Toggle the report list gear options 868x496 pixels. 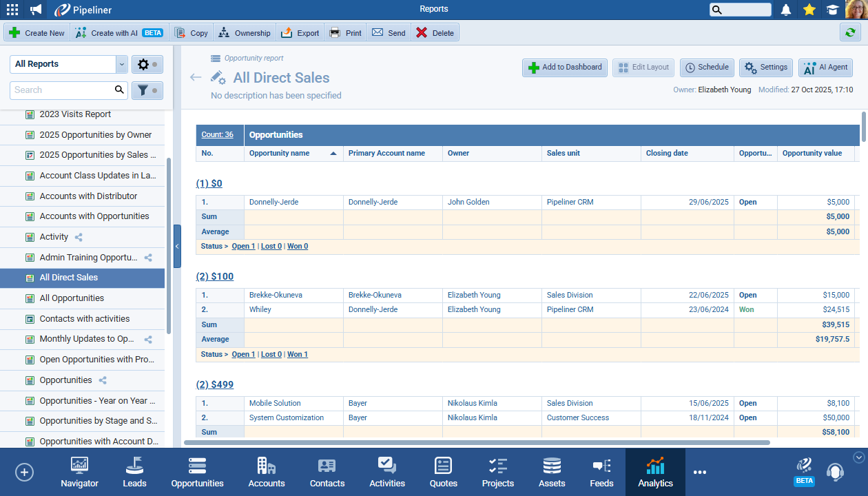[147, 64]
